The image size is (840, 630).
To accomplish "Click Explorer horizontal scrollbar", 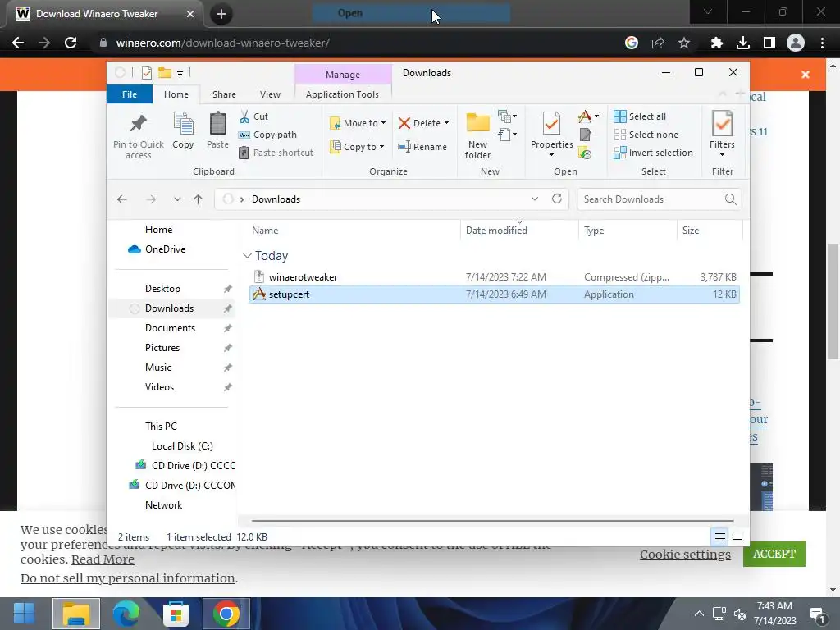I will point(492,520).
